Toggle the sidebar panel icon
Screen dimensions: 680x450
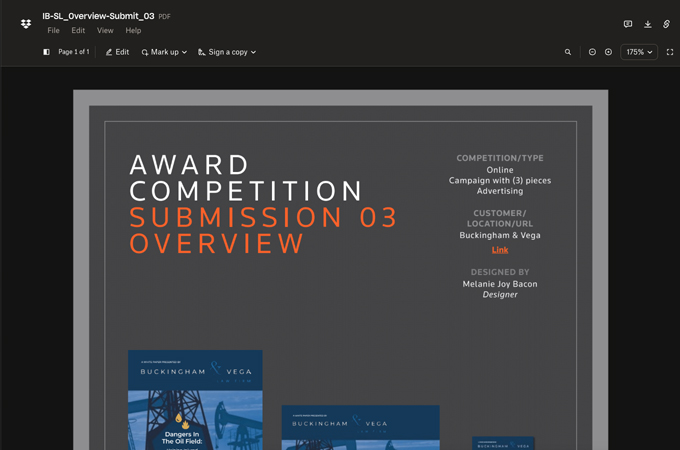click(x=46, y=52)
